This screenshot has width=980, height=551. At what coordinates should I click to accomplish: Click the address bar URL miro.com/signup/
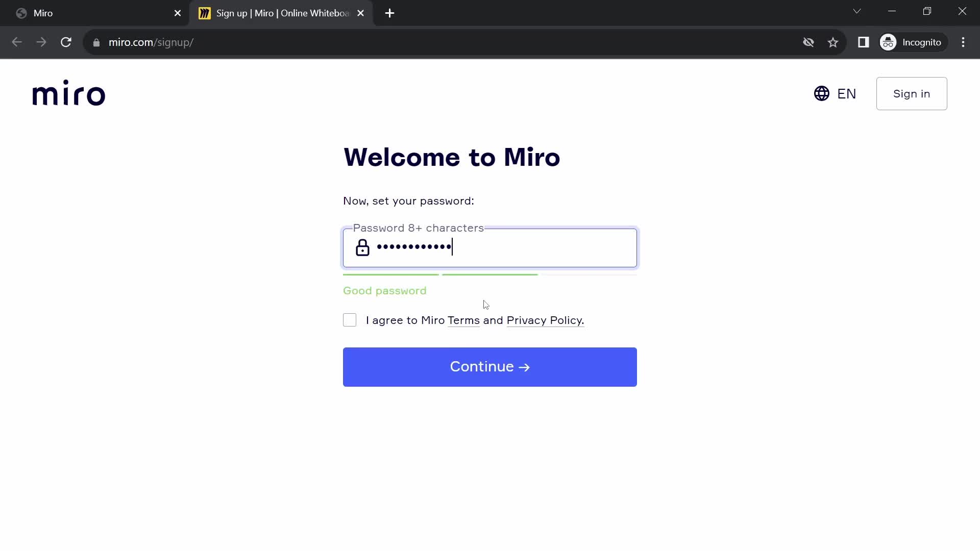[151, 42]
